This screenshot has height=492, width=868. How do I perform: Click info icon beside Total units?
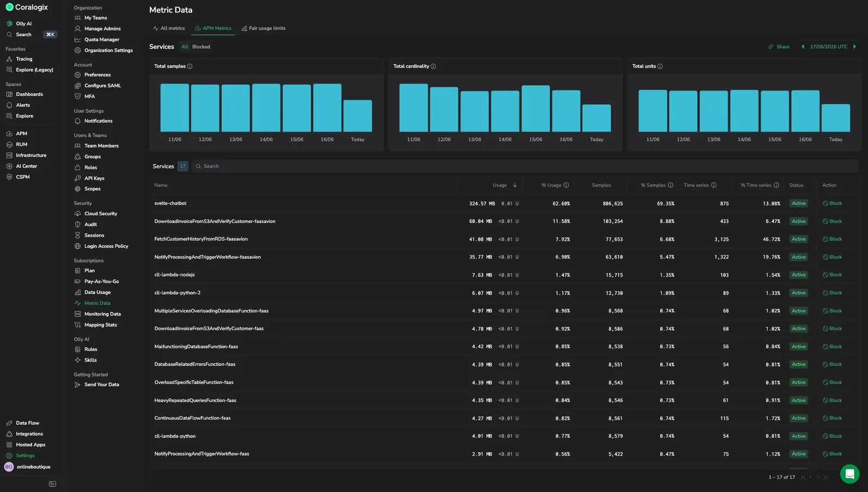pyautogui.click(x=660, y=66)
